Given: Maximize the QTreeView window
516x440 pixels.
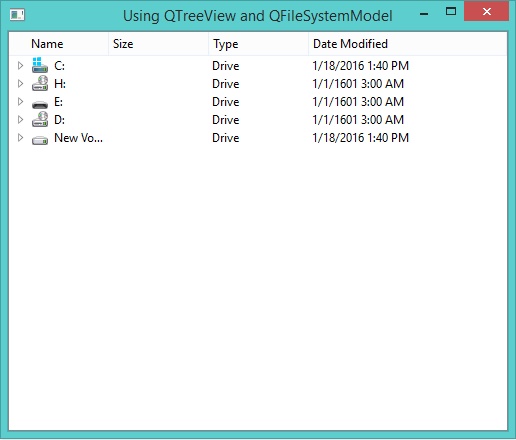Looking at the screenshot, I should (451, 12).
